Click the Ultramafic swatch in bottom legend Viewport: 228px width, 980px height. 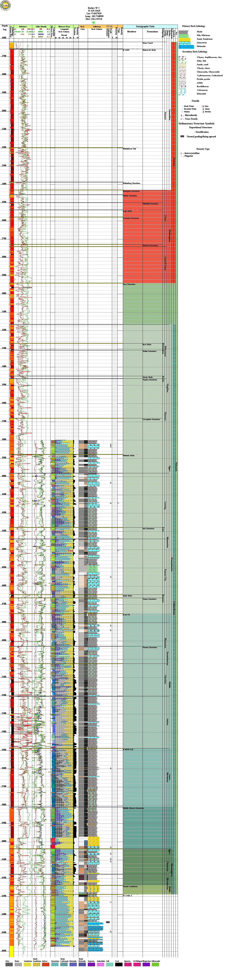(155, 964)
